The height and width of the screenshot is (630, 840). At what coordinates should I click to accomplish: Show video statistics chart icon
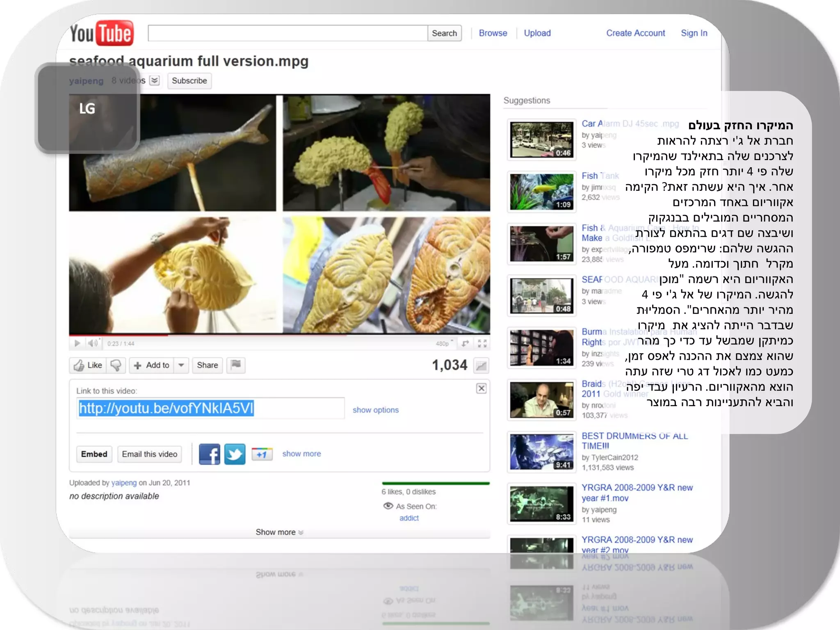tap(481, 365)
